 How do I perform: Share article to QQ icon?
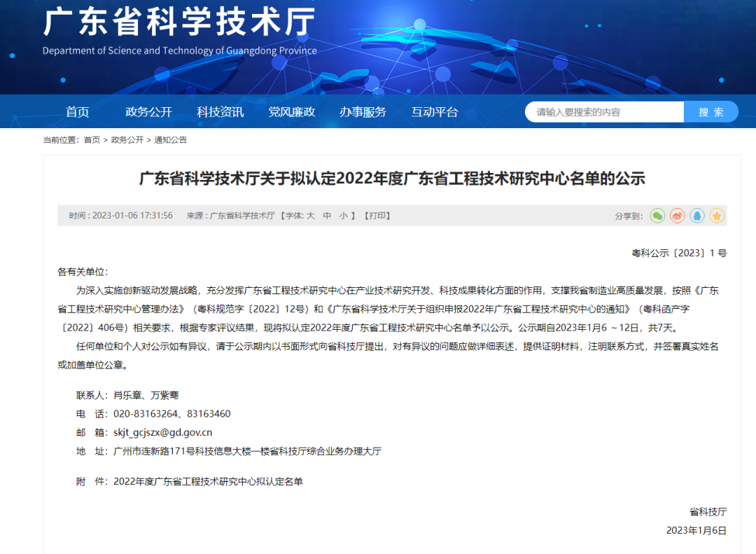click(x=696, y=216)
